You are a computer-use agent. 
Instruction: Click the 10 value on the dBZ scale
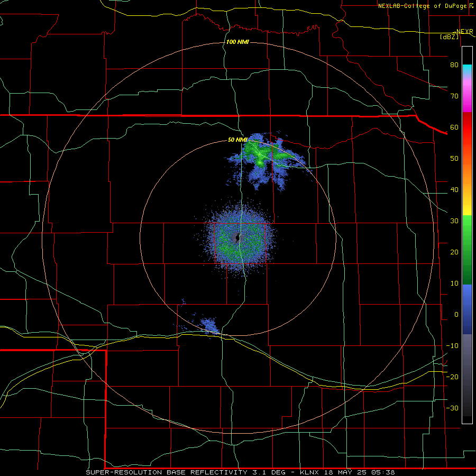[454, 283]
